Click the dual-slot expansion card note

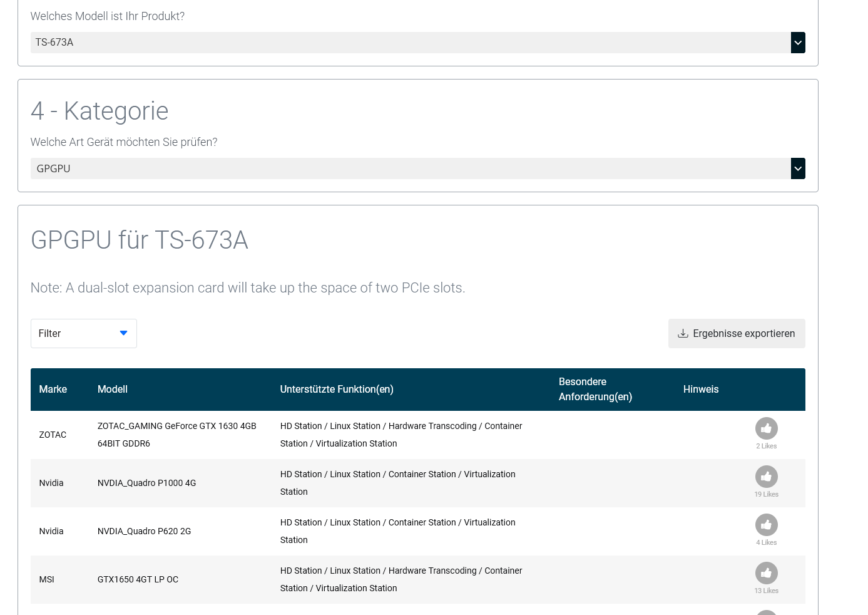[248, 287]
